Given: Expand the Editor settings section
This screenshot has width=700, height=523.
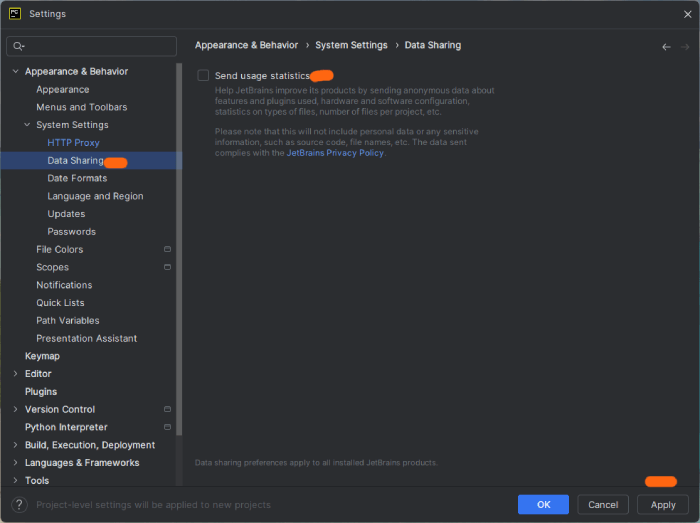Looking at the screenshot, I should pos(15,374).
